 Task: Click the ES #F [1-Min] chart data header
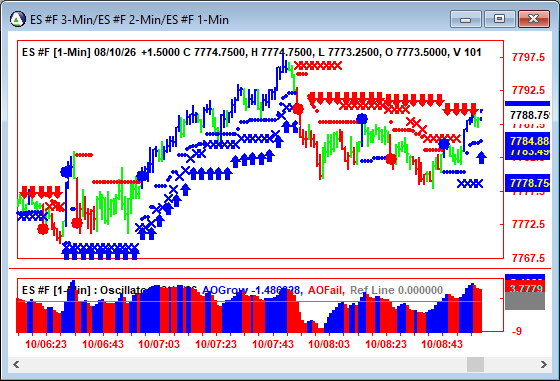(x=251, y=52)
